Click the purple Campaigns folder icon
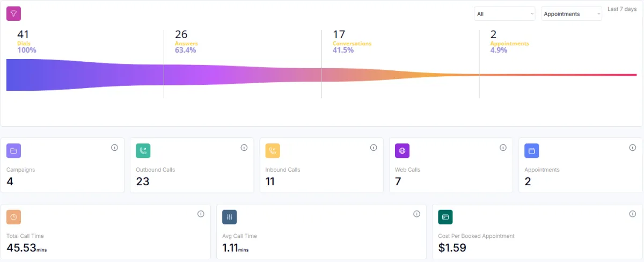The image size is (644, 262). (x=14, y=151)
